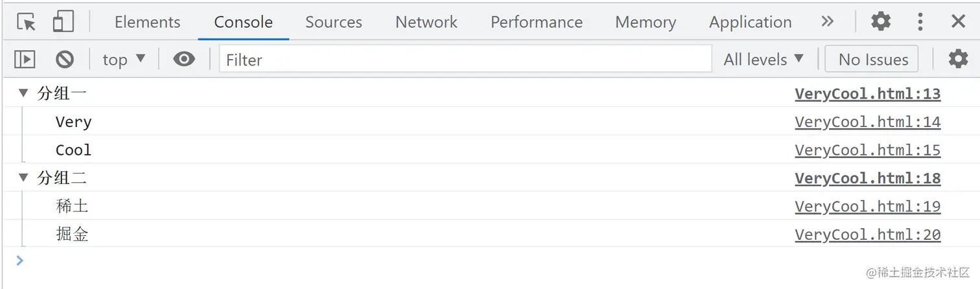Toggle the device toolbar icon

(63, 22)
